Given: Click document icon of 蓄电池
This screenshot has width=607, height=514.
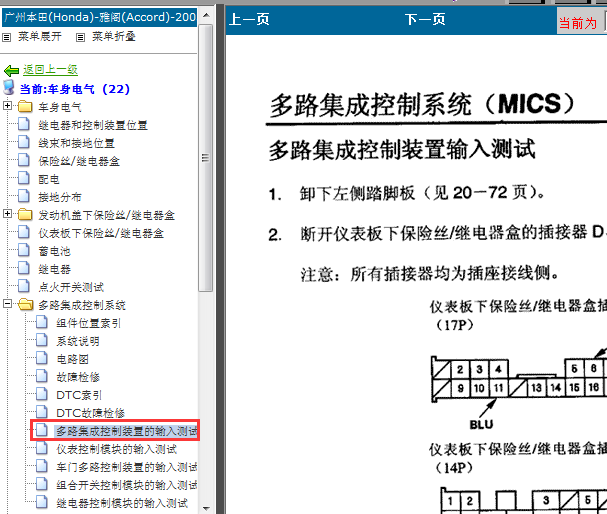Looking at the screenshot, I should point(24,250).
